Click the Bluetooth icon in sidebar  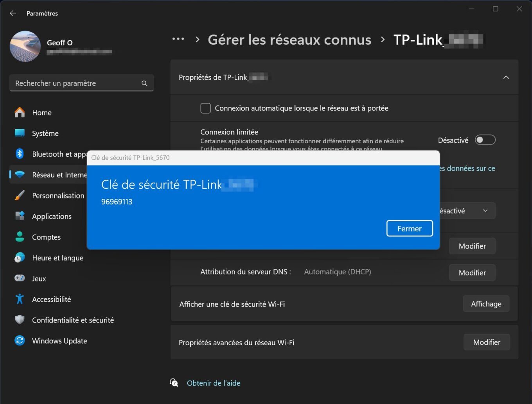tap(20, 154)
